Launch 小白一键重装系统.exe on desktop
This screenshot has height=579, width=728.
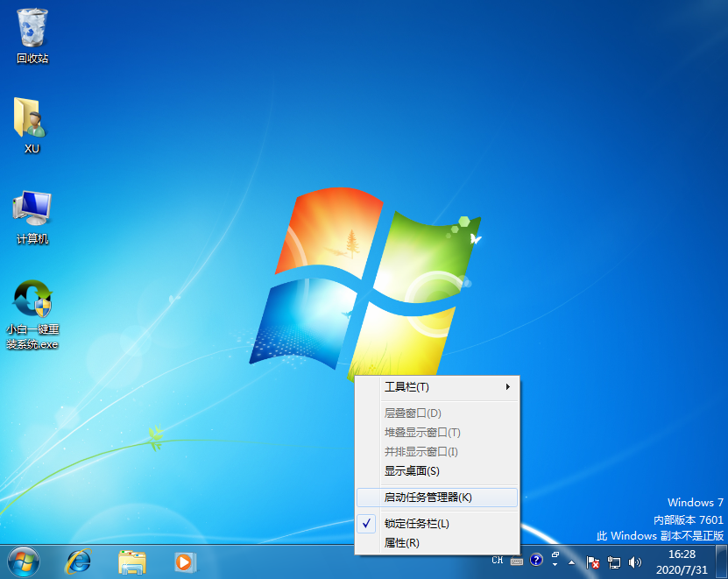pos(32,298)
